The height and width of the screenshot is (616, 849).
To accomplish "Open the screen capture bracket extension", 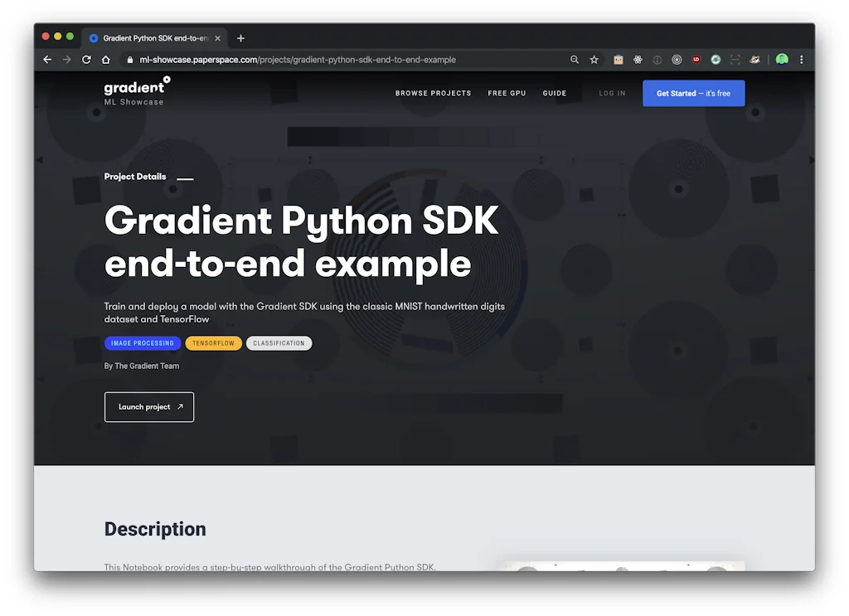I will tap(735, 60).
